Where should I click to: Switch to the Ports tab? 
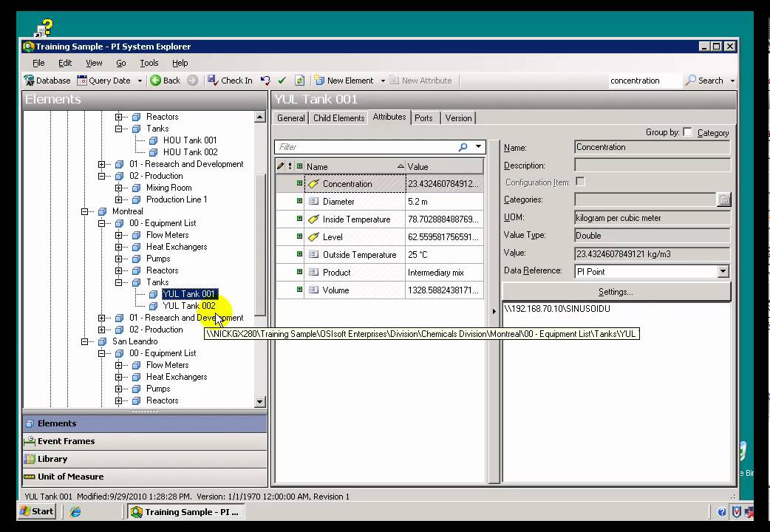click(423, 118)
